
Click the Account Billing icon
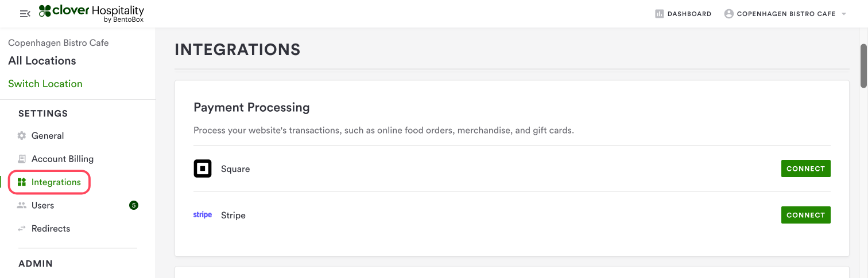pyautogui.click(x=22, y=159)
